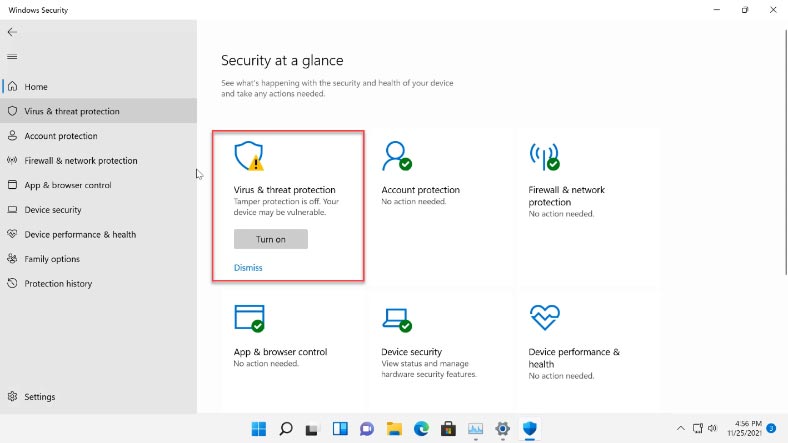The image size is (788, 443).
Task: Click the volume speaker tray icon
Action: coord(712,428)
